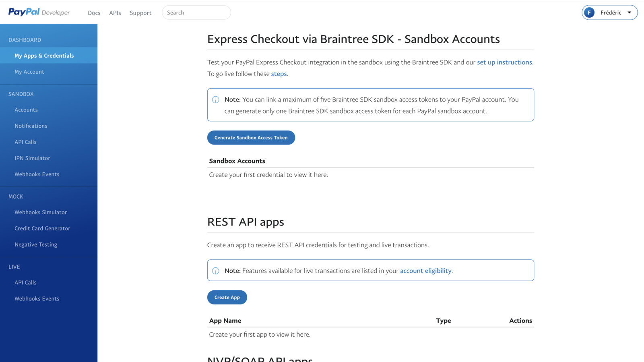The height and width of the screenshot is (362, 644).
Task: Click 'Create your first app to view it here'
Action: tap(260, 334)
